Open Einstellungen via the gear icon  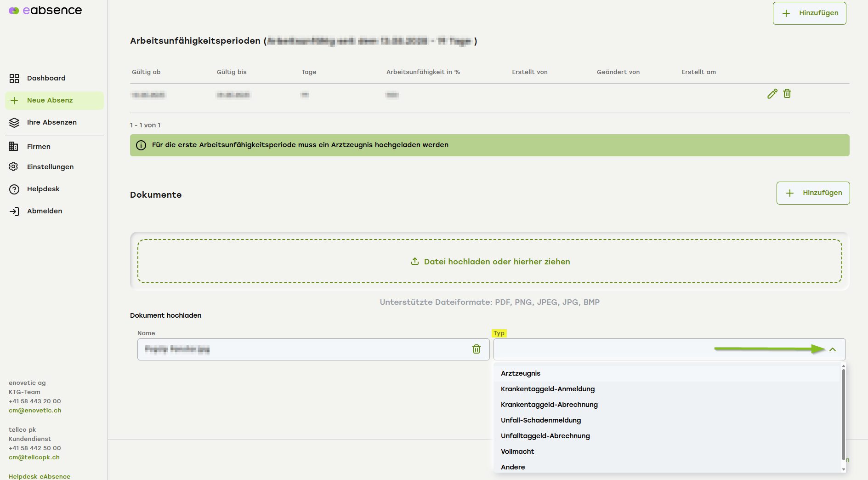tap(14, 167)
